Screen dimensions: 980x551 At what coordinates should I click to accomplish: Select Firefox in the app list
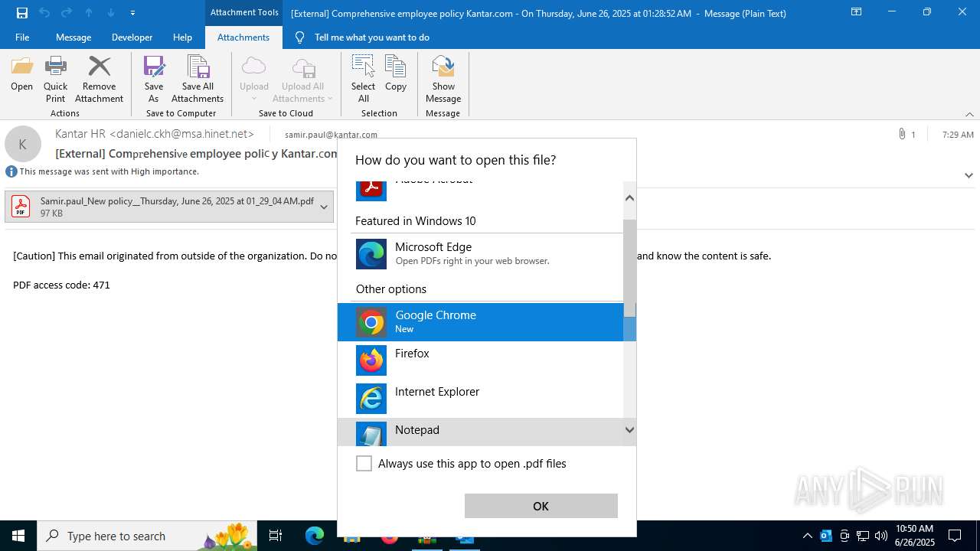tap(481, 360)
